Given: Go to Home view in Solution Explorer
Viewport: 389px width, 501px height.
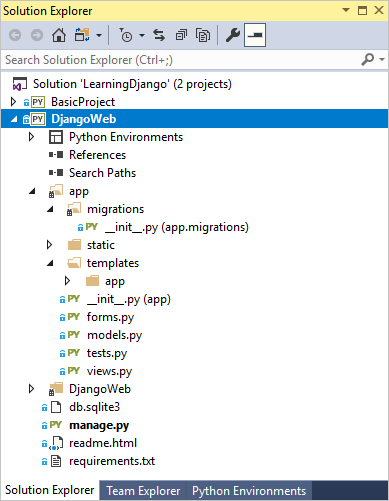Looking at the screenshot, I should pos(59,35).
